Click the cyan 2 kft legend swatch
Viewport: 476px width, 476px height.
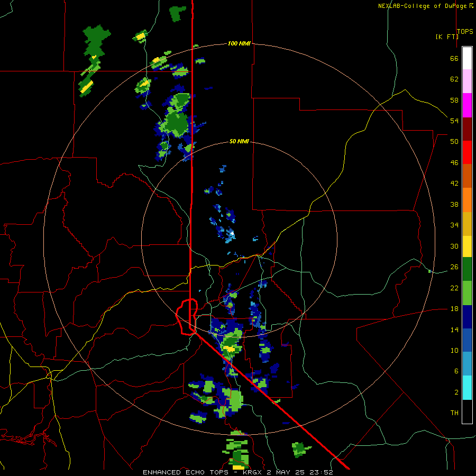point(467,388)
